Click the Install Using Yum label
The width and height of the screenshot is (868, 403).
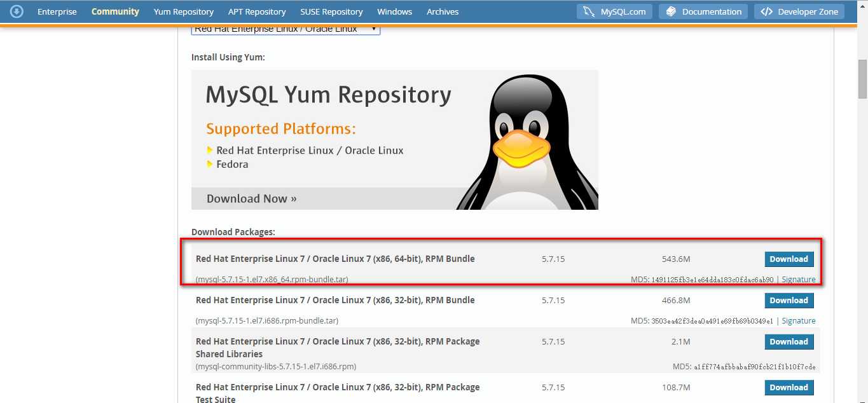(x=228, y=57)
